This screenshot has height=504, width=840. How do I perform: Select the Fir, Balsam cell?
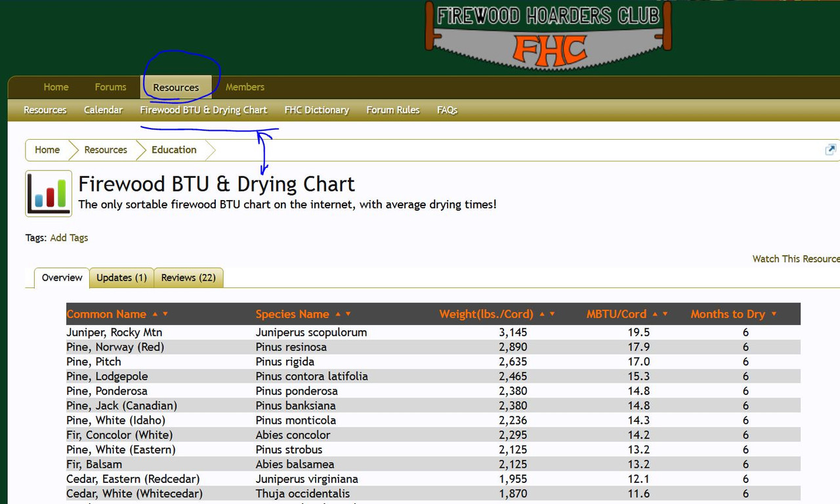pos(94,465)
